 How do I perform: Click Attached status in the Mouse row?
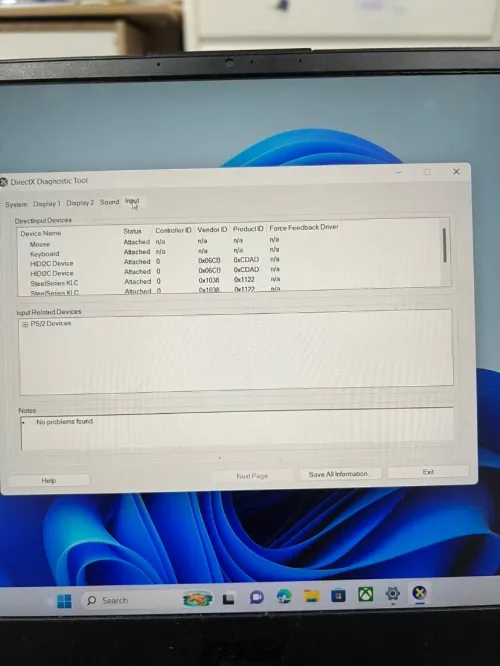[x=136, y=242]
